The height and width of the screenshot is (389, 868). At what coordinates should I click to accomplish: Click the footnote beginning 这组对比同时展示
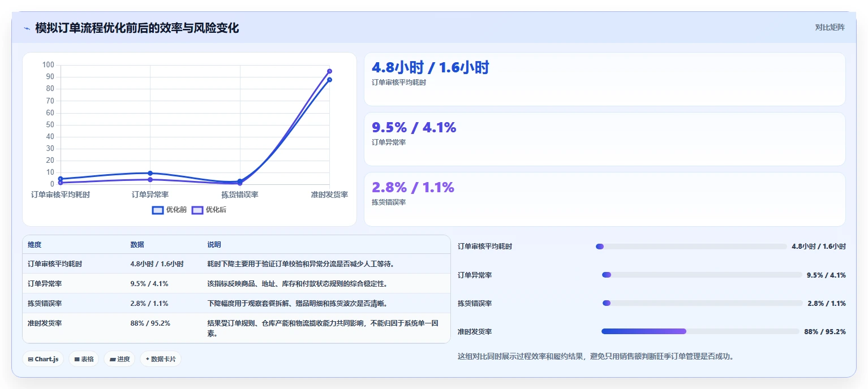click(x=596, y=357)
